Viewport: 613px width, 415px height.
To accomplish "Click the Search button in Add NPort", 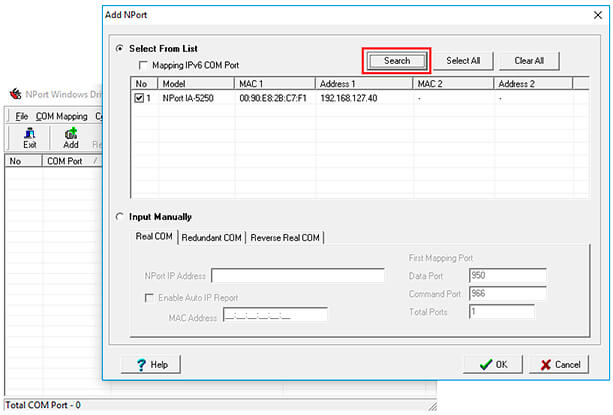I will coord(397,61).
